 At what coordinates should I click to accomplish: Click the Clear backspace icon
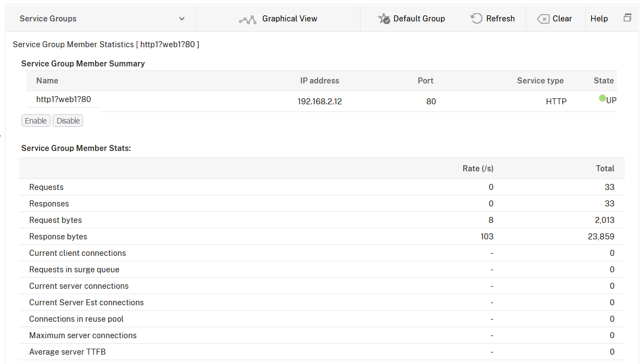(x=543, y=19)
